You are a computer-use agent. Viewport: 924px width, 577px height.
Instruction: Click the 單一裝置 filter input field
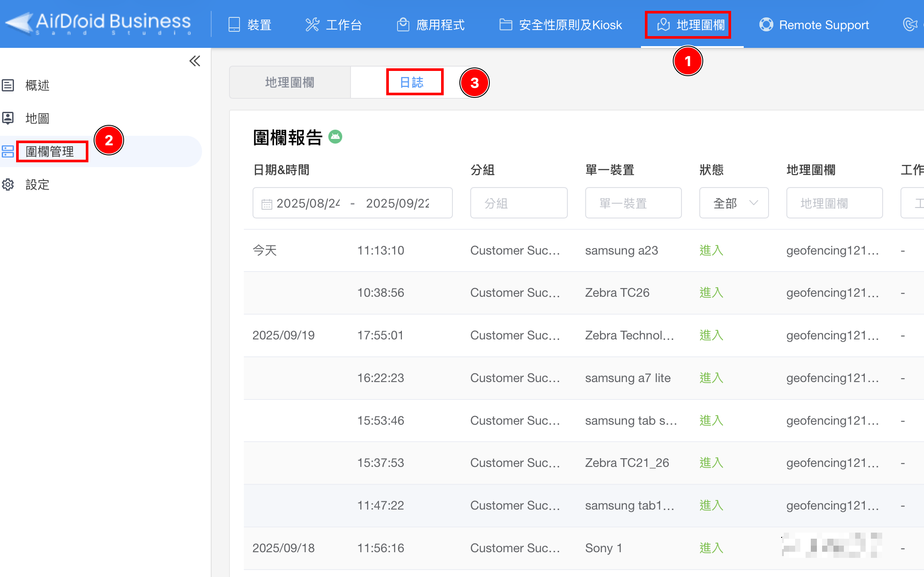point(633,203)
